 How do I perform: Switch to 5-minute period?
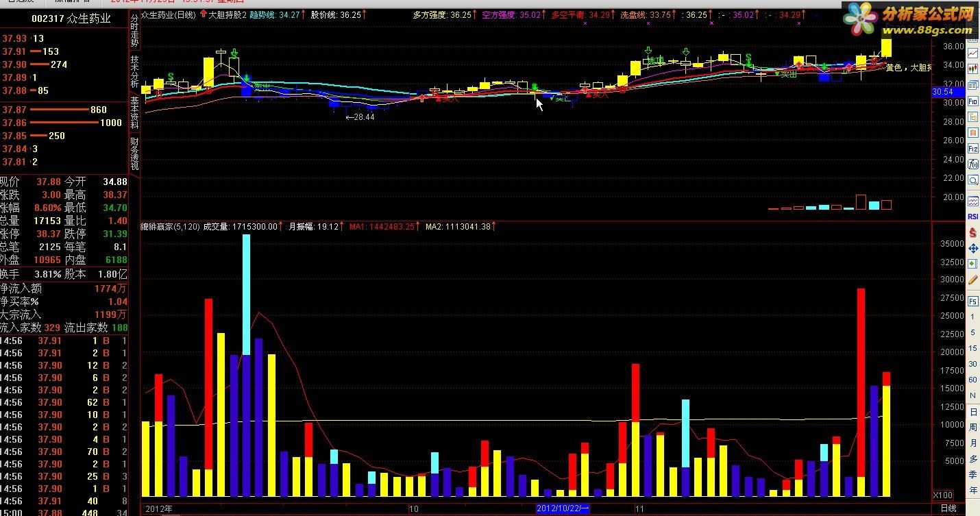(x=972, y=332)
